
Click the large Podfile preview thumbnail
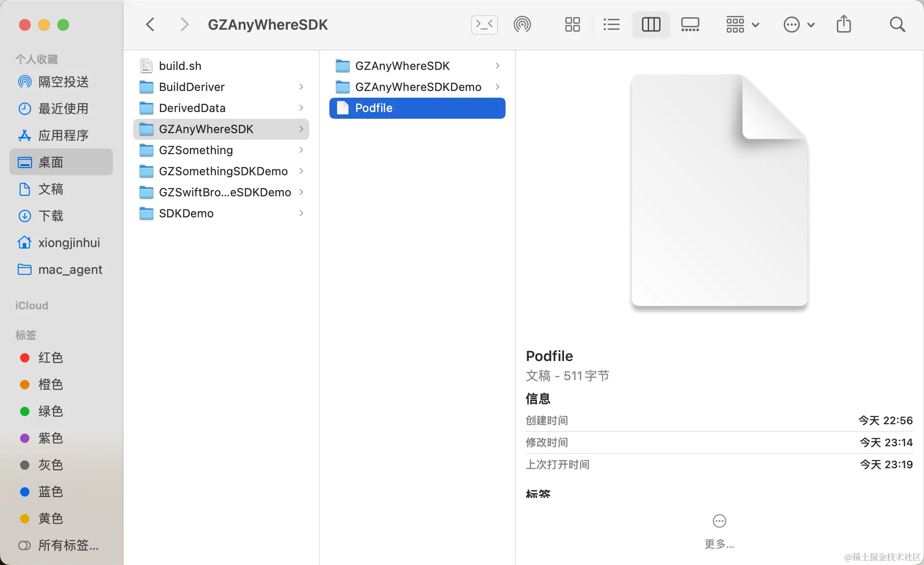tap(719, 191)
